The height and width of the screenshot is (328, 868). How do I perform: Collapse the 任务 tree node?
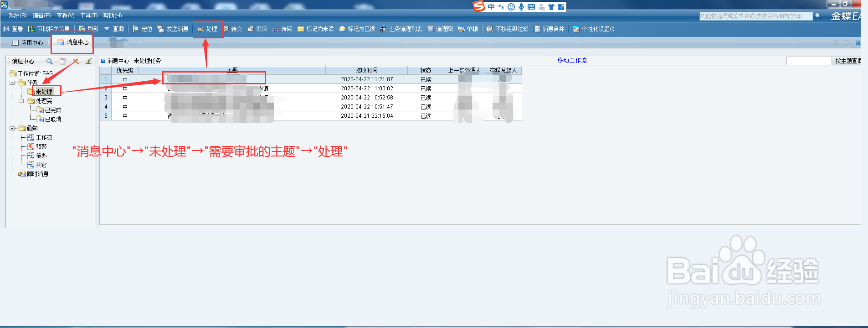12,83
